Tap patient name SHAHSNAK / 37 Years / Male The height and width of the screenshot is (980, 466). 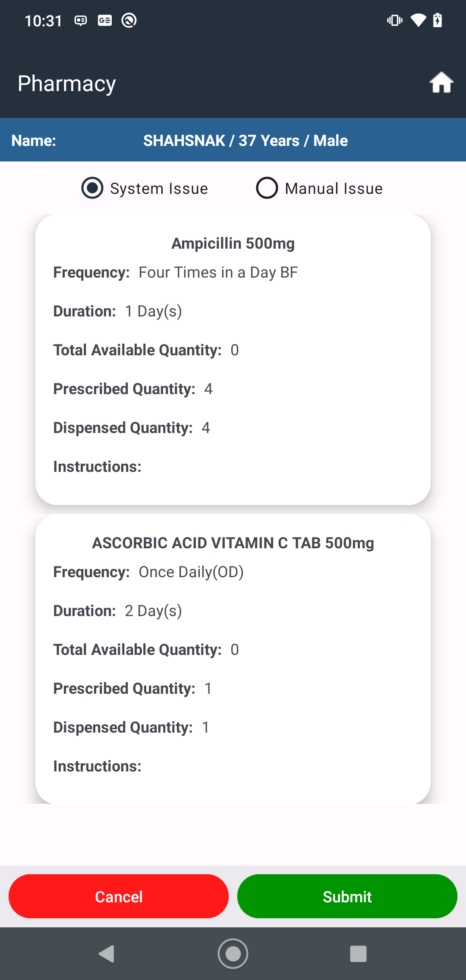[246, 140]
